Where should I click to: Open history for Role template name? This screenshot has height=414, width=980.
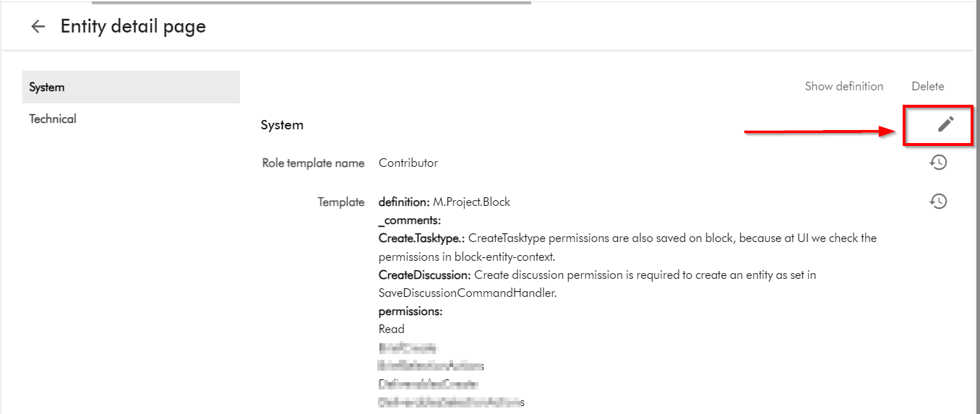point(938,163)
